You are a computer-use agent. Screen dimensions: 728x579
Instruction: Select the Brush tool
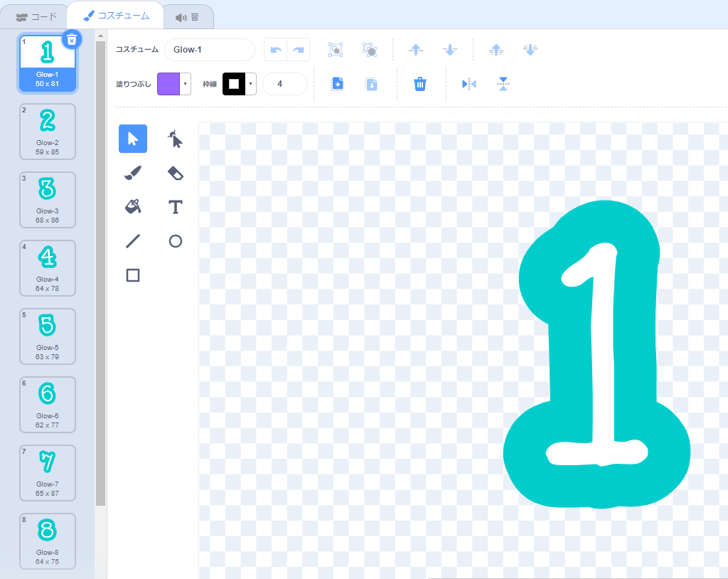pyautogui.click(x=133, y=173)
